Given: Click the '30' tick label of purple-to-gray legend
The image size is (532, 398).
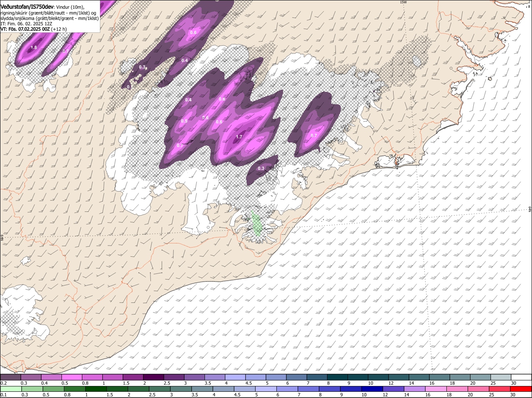Looking at the screenshot, I should (514, 383).
